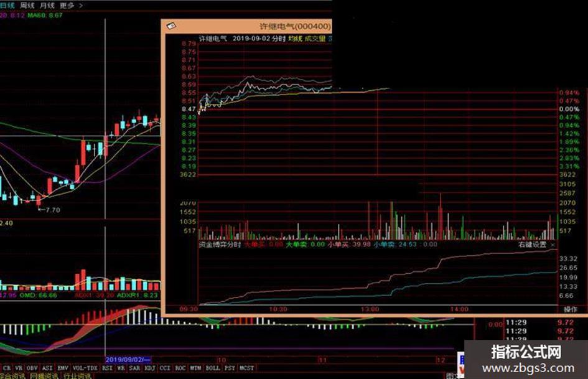Select the OBV indicator tab

[32, 368]
